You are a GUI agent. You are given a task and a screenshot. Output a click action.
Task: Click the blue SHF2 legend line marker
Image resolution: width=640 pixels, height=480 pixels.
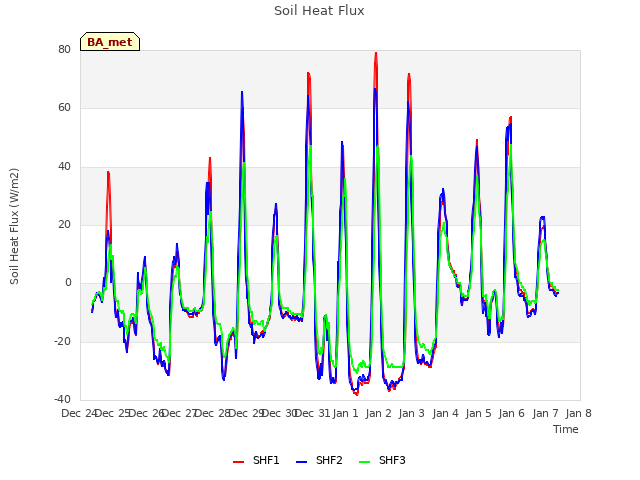[301, 462]
